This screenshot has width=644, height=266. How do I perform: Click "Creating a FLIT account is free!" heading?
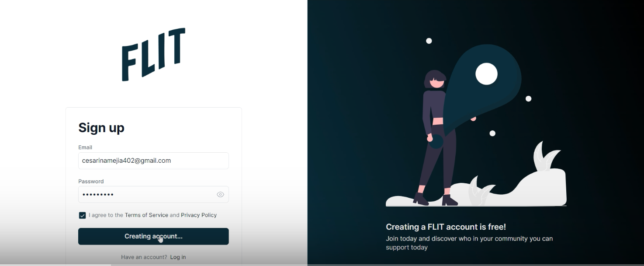[446, 227]
